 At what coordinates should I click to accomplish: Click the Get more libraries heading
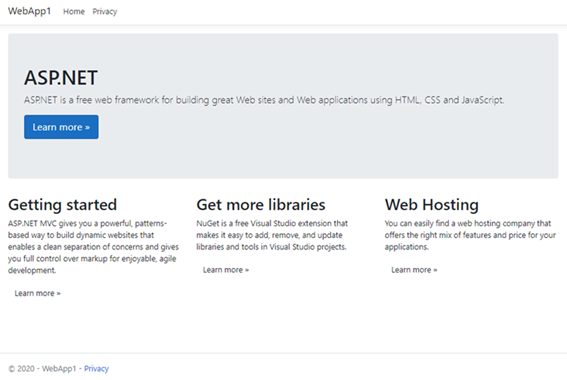(x=261, y=205)
